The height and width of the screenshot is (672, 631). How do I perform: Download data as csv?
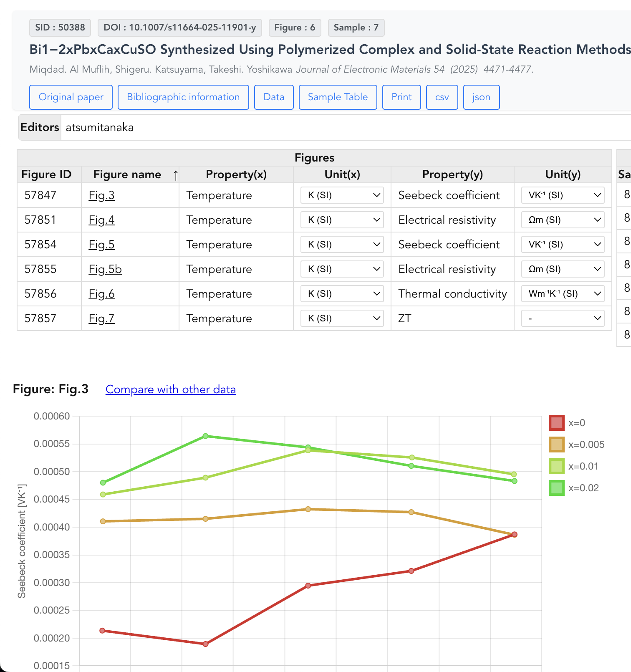[x=442, y=97]
